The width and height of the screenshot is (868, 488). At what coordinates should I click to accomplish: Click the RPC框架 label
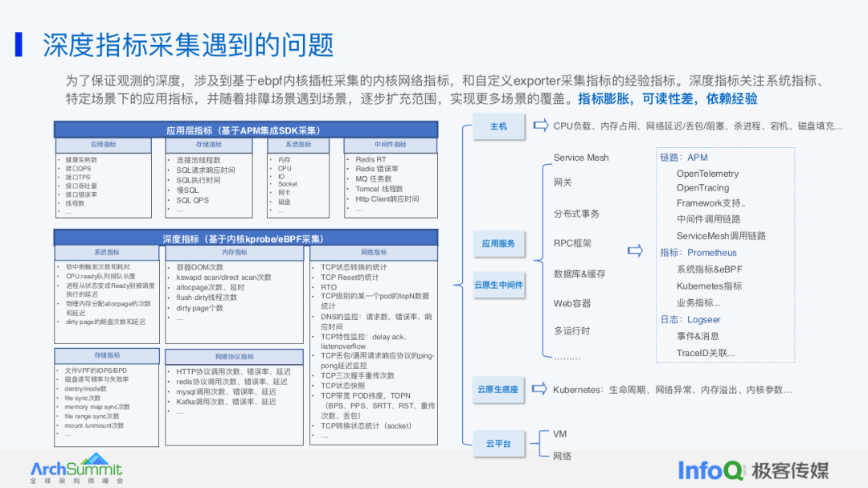[x=572, y=243]
